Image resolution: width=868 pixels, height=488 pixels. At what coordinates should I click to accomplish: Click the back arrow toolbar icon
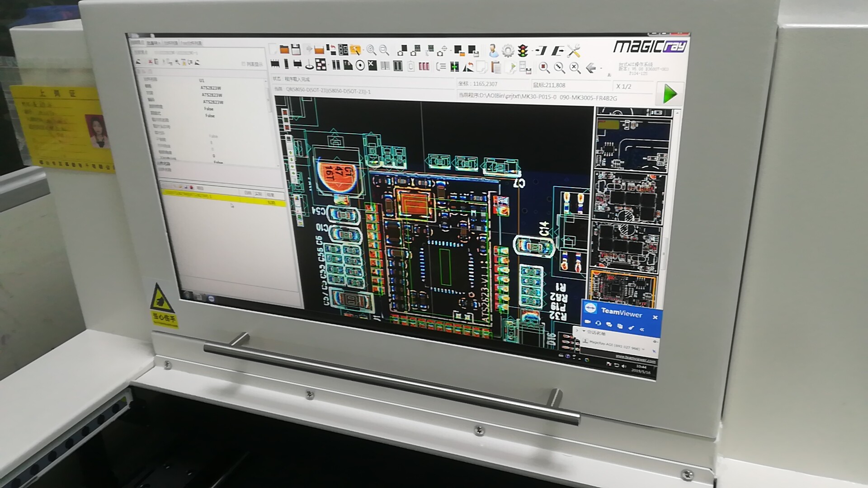(x=591, y=68)
